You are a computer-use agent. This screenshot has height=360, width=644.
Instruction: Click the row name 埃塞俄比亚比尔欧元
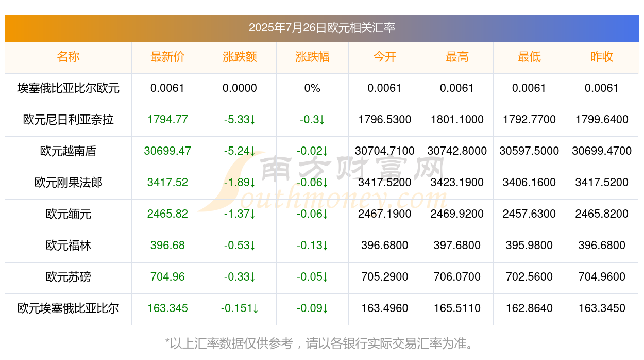pos(68,88)
